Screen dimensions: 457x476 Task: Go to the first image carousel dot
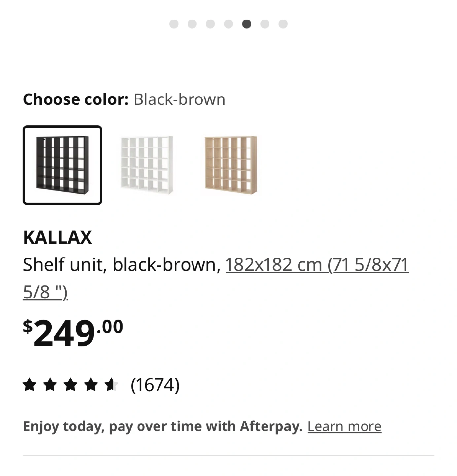point(174,24)
